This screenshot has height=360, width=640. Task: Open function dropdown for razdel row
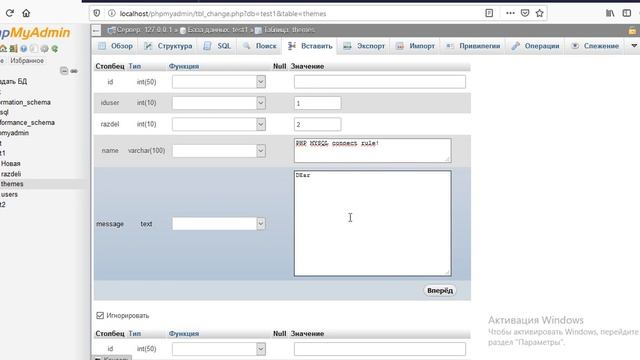(x=219, y=124)
